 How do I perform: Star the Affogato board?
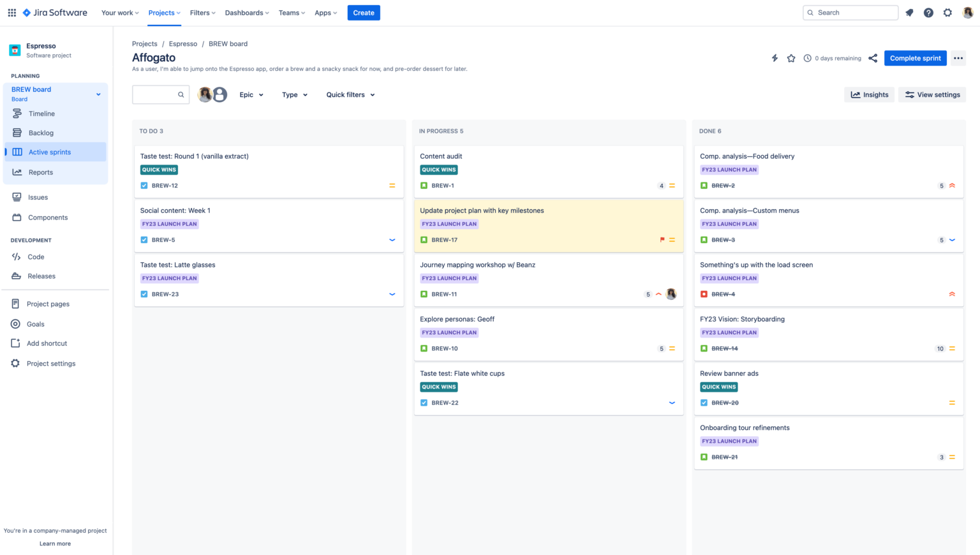tap(791, 58)
